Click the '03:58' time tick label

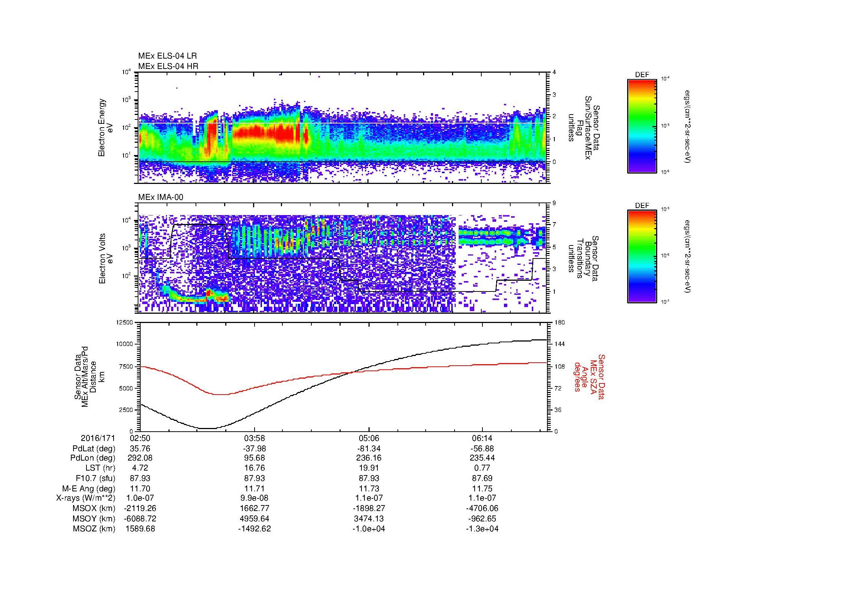click(255, 438)
